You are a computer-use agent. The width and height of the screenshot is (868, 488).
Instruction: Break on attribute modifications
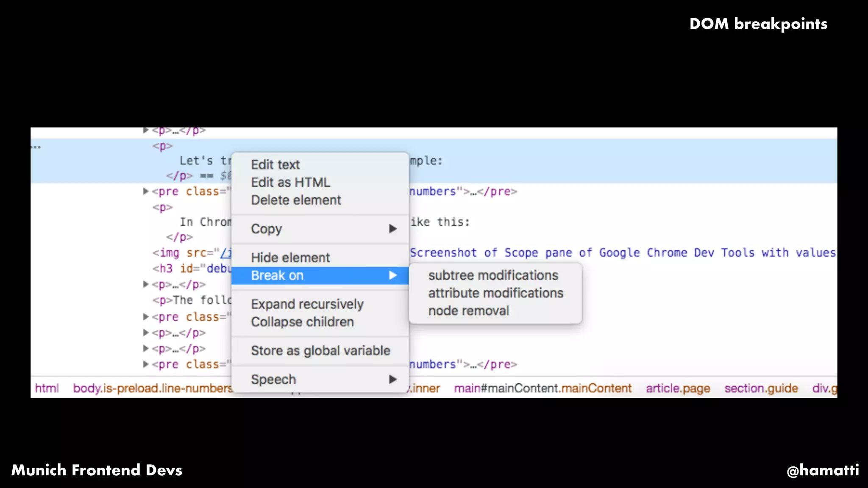point(496,293)
